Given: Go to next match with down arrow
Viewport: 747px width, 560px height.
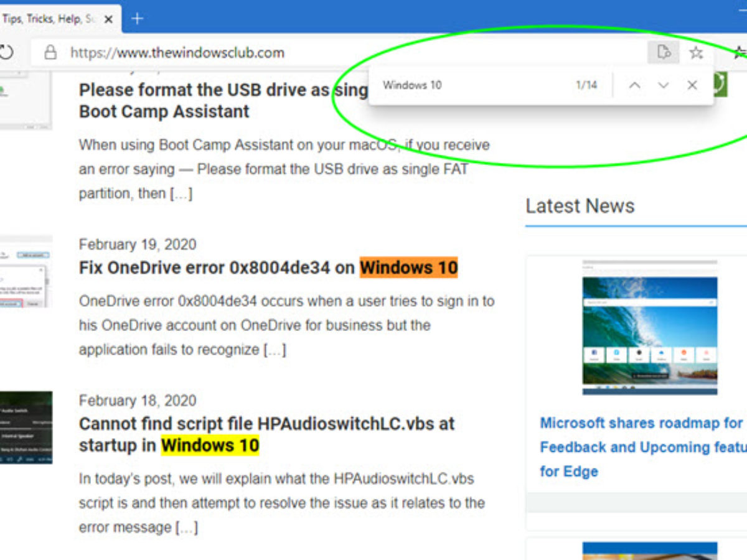Looking at the screenshot, I should pos(664,86).
